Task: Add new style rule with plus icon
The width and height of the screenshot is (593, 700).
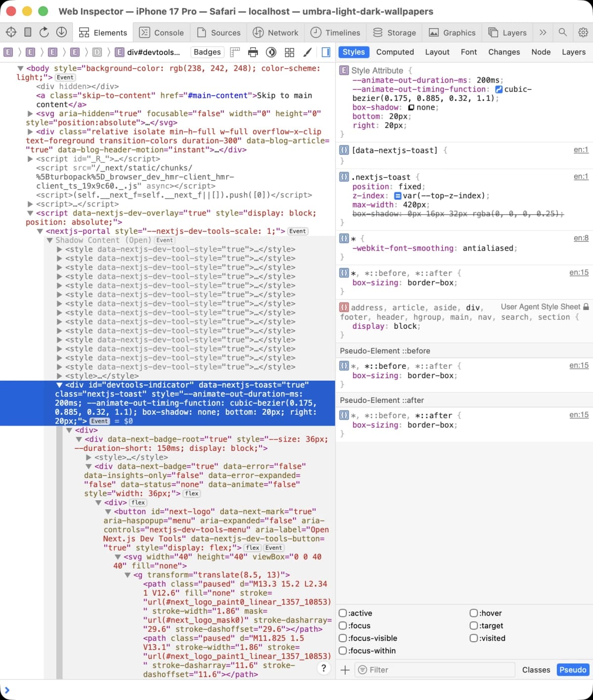Action: [345, 670]
